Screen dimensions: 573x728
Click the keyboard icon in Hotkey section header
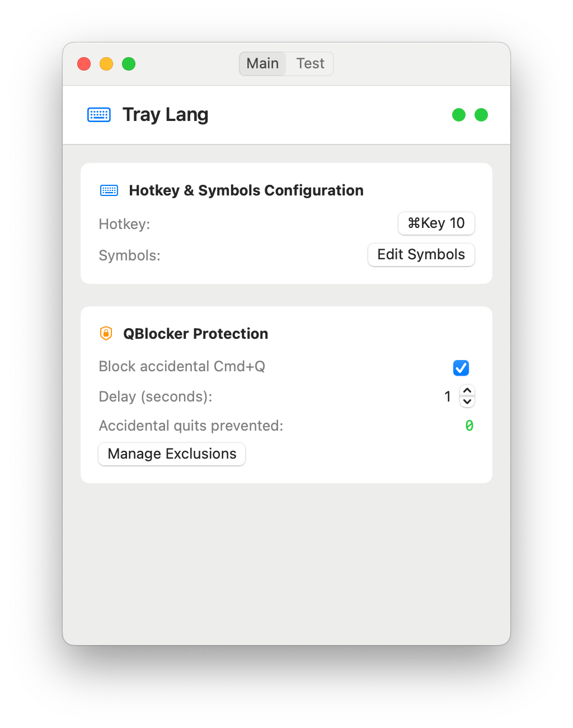(109, 190)
